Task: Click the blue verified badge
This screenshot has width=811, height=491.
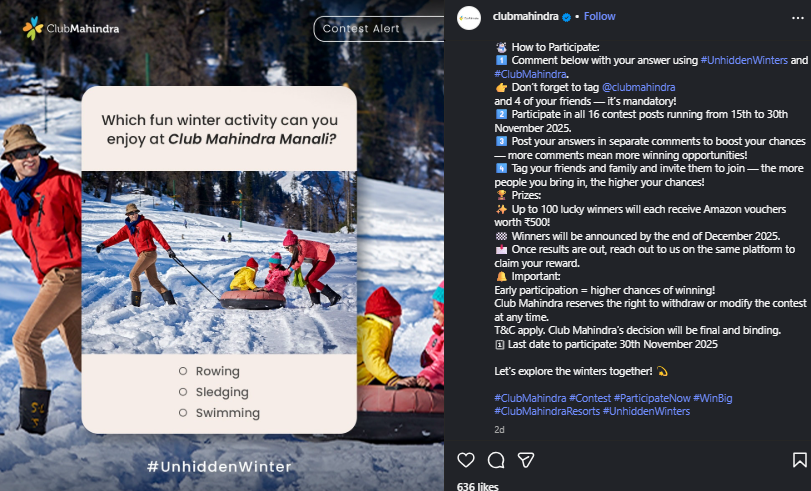Action: [x=566, y=17]
